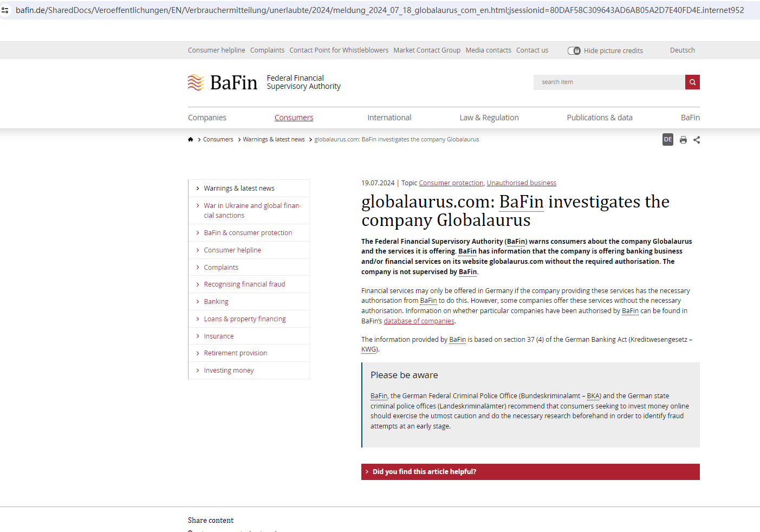Open the International main menu

389,118
